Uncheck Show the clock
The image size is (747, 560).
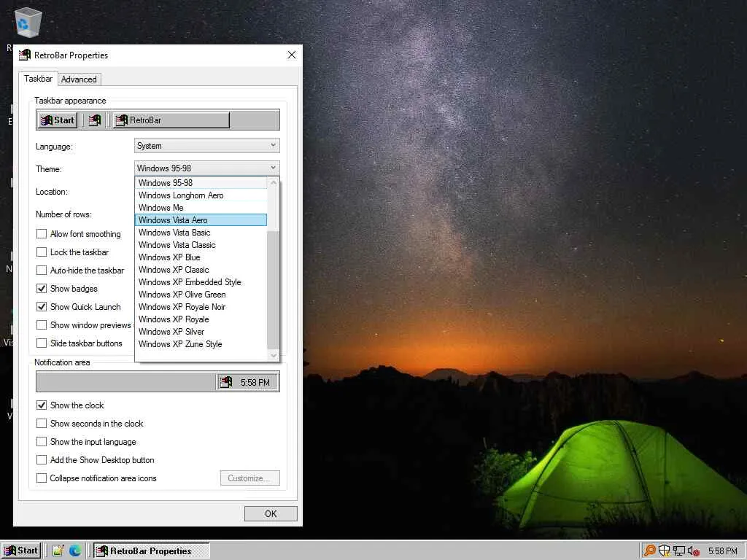(42, 405)
